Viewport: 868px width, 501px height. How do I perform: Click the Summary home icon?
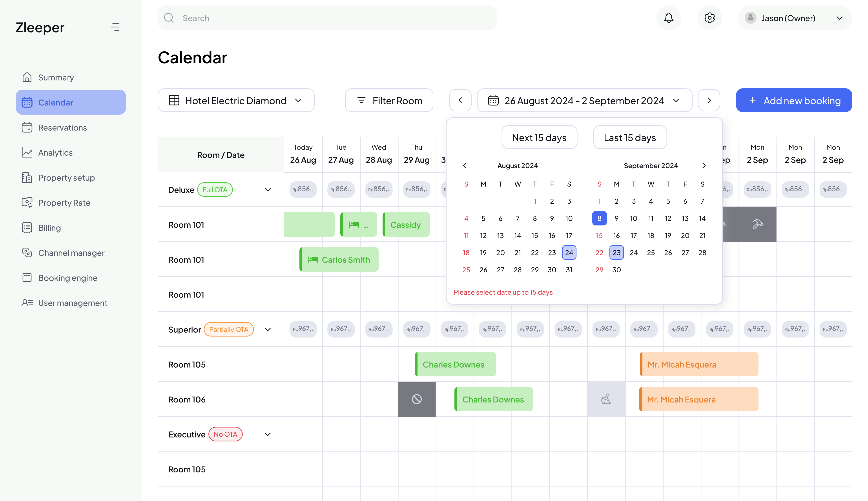[x=27, y=77]
